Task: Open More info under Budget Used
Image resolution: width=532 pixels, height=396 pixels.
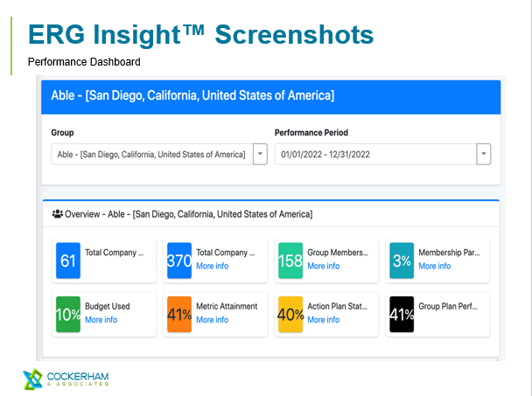Action: click(x=101, y=320)
